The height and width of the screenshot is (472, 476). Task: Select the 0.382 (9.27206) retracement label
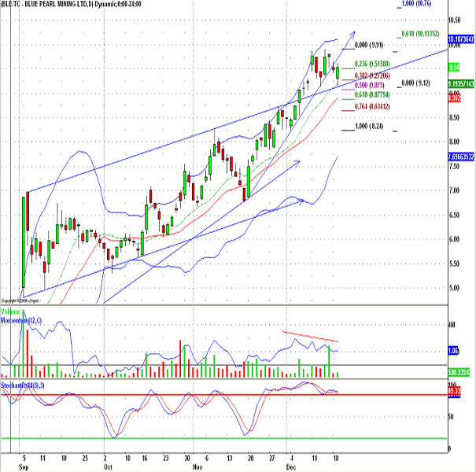pyautogui.click(x=372, y=76)
